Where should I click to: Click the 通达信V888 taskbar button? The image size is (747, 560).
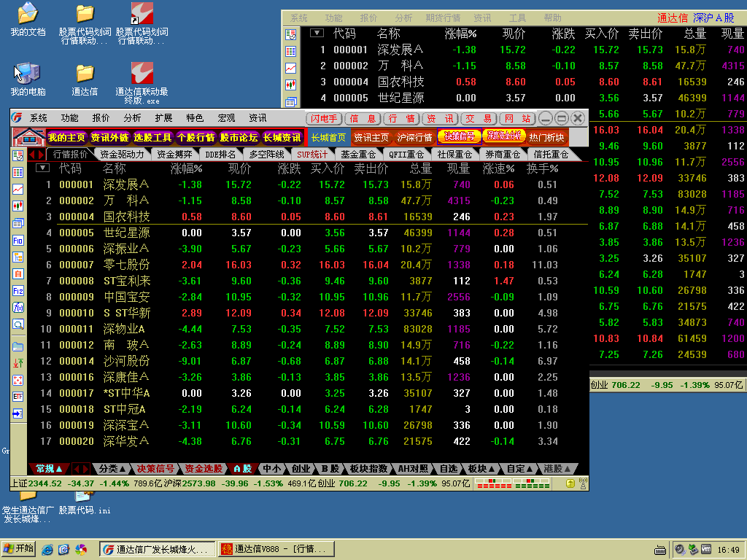(x=276, y=549)
